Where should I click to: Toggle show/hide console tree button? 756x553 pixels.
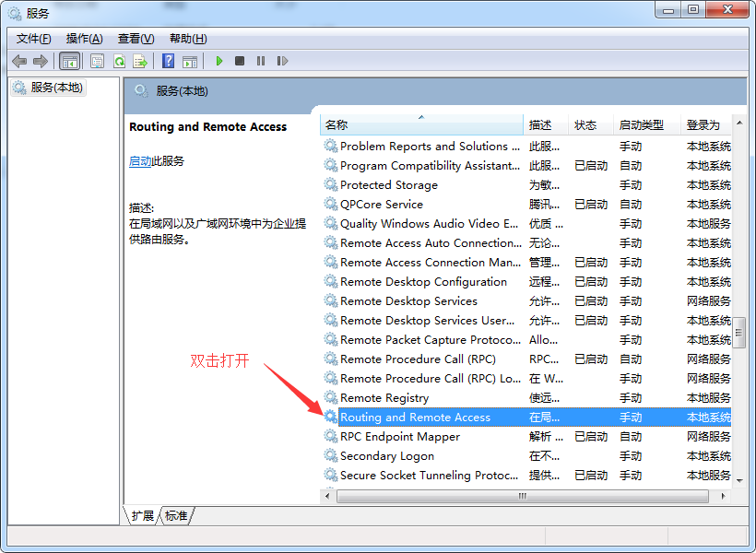click(69, 61)
